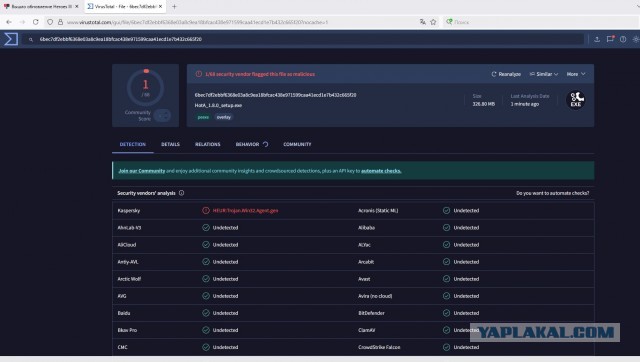Screen dimensions: 640x362
Task: Reload the page with refresh icon
Action: [36, 22]
